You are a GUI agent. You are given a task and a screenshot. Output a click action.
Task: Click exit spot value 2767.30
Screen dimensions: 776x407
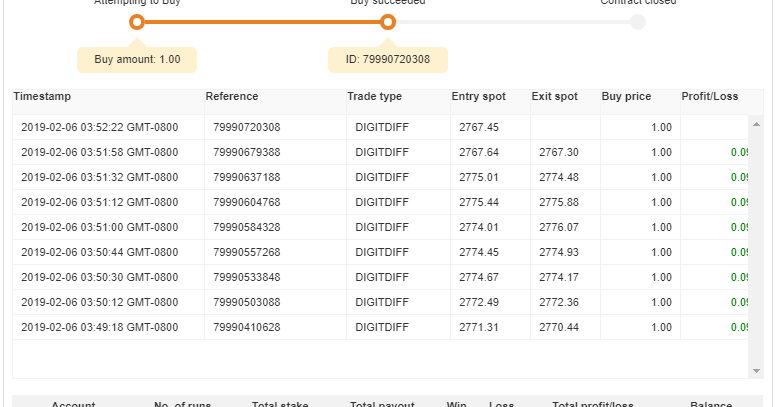[559, 152]
